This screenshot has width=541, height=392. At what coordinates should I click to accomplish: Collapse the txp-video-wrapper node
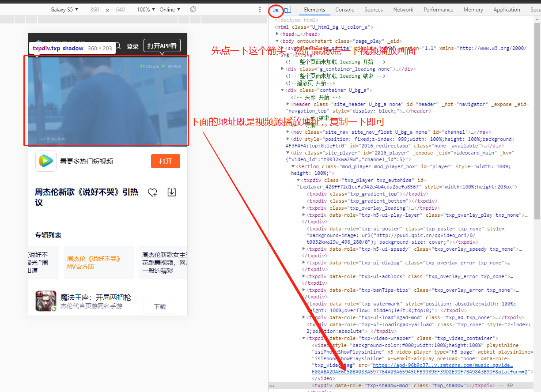304,338
